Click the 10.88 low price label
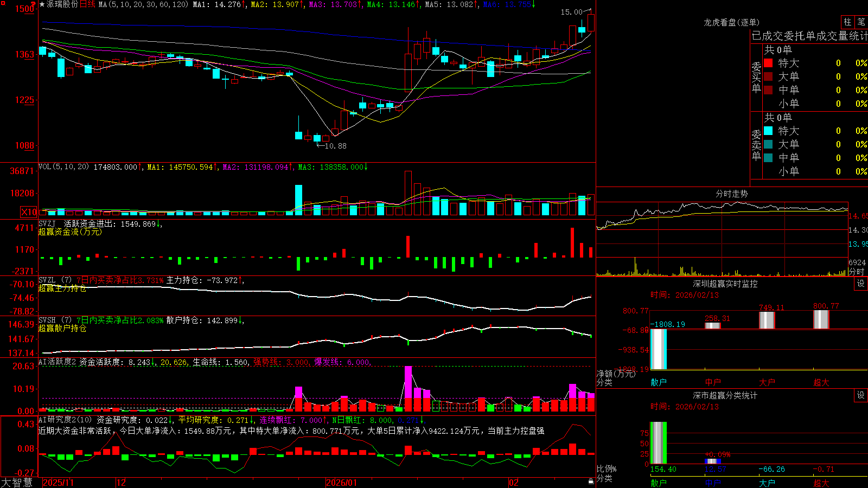This screenshot has height=488, width=868. [x=335, y=146]
